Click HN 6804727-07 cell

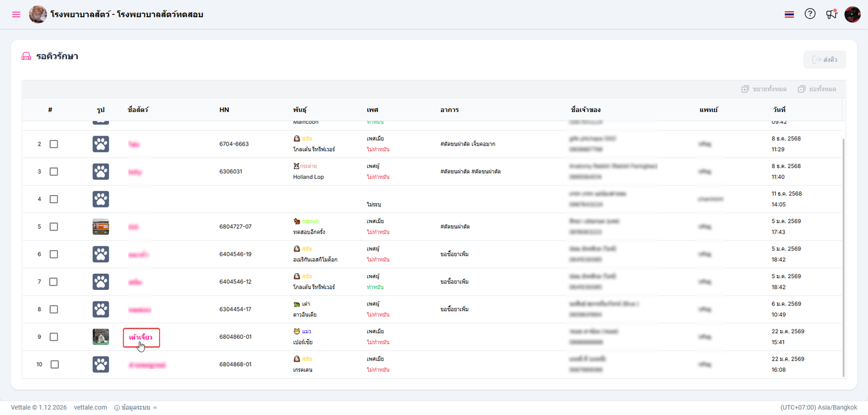(x=236, y=227)
